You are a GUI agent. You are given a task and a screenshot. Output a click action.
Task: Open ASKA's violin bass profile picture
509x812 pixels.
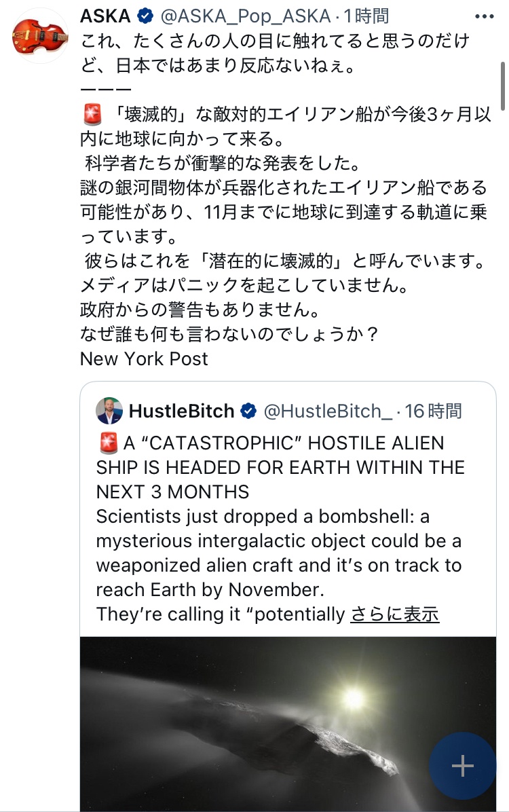point(40,36)
